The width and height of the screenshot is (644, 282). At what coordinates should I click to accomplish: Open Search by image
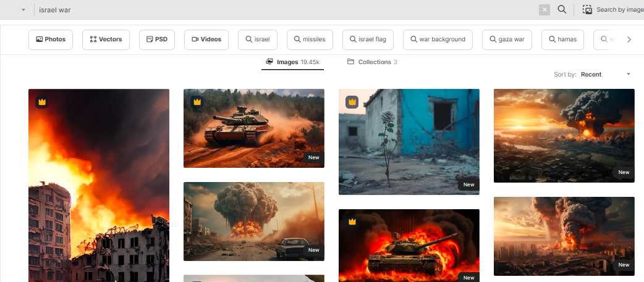coord(612,10)
